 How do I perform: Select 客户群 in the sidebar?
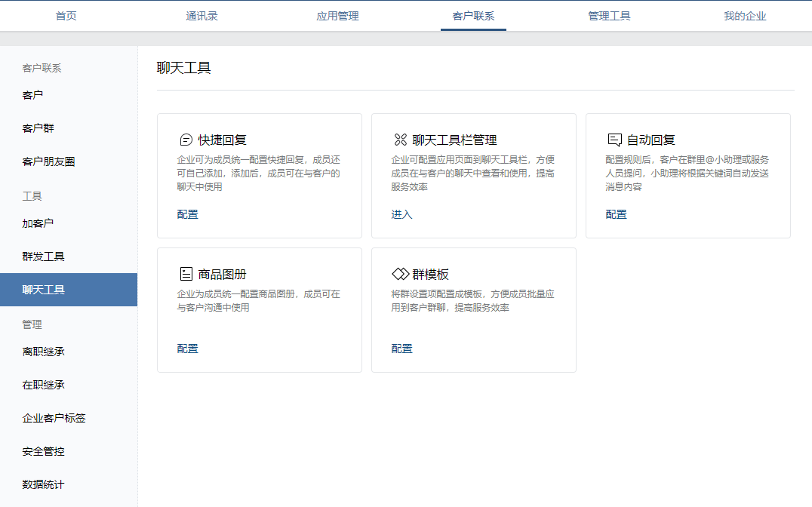point(38,128)
